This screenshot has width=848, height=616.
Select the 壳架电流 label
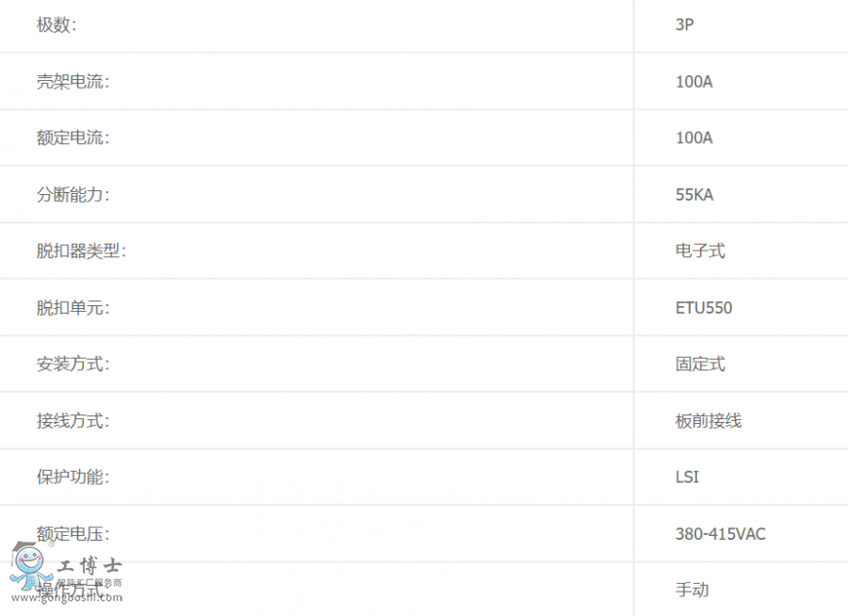click(73, 82)
